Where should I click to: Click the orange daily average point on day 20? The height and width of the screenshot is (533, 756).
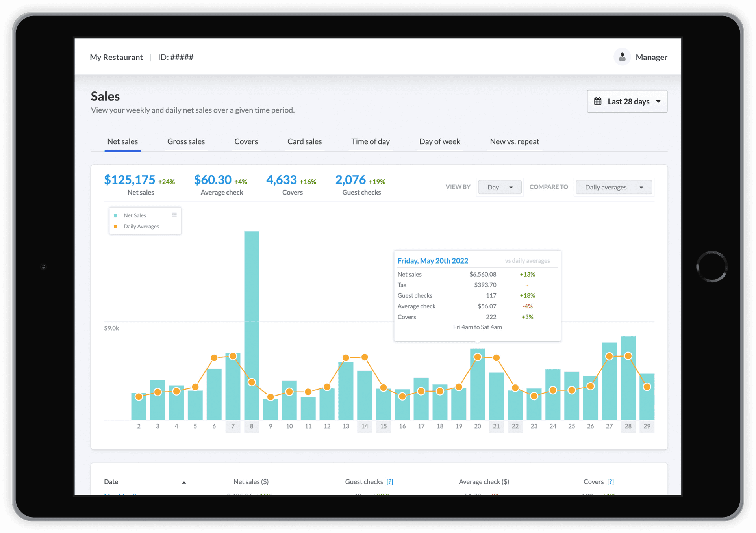(x=477, y=357)
